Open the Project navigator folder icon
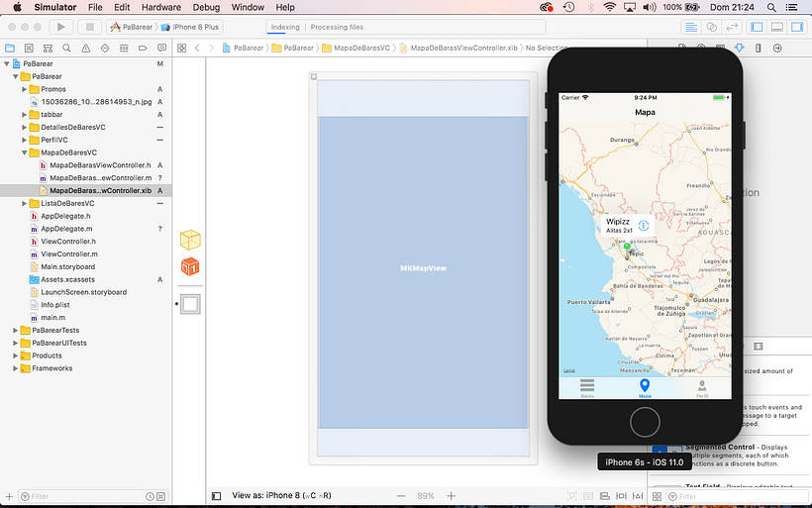The width and height of the screenshot is (812, 508). tap(10, 49)
